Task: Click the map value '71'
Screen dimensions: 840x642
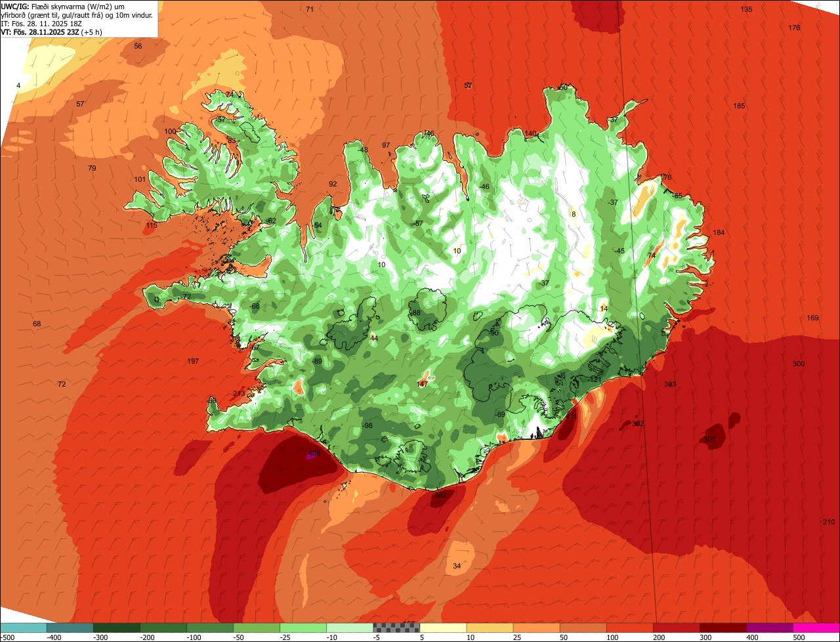Action: 310,9
